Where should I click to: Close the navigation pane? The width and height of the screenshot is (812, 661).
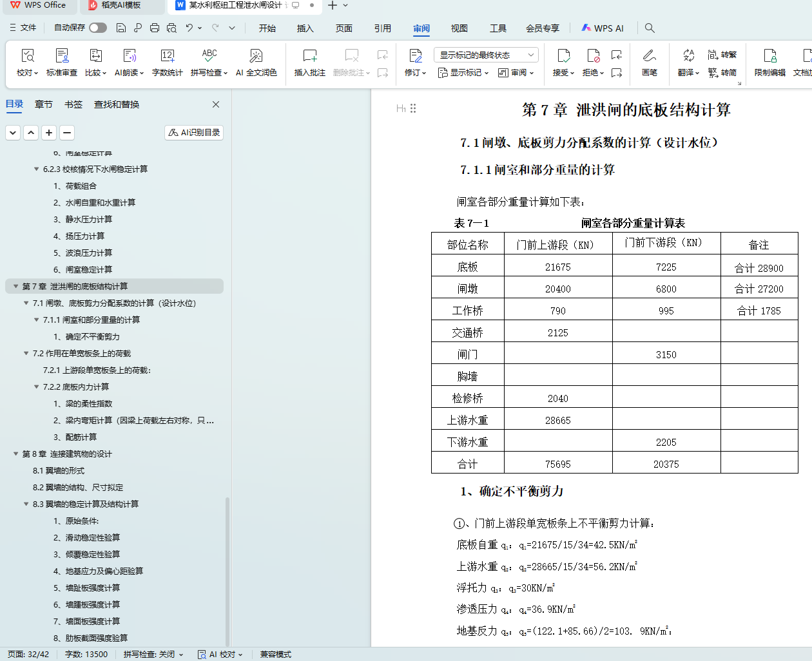[216, 104]
